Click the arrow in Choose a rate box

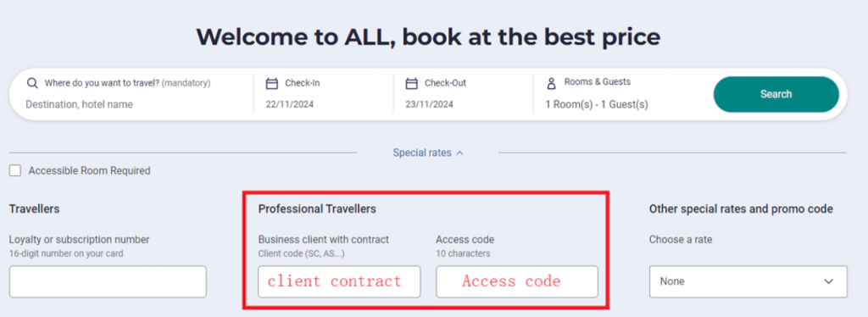(x=828, y=281)
